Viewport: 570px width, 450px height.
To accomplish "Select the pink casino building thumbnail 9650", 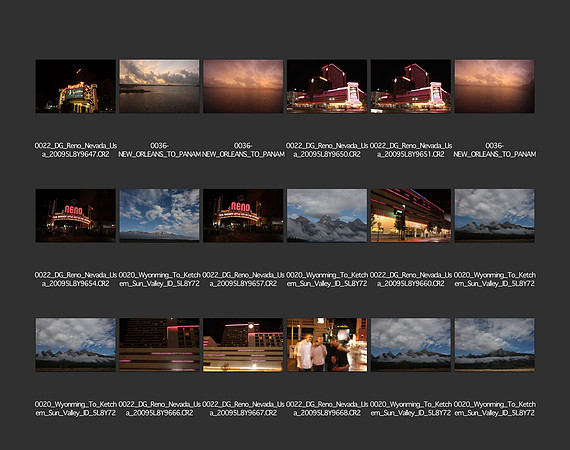I will tap(327, 86).
